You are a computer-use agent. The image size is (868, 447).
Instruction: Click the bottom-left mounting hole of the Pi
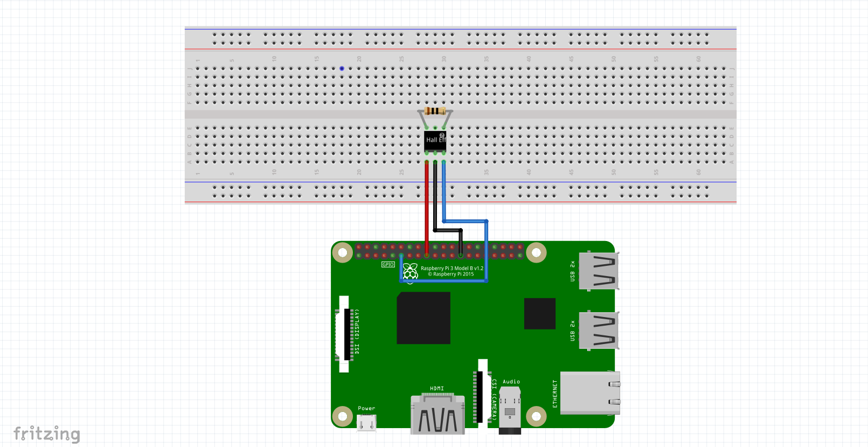point(343,416)
